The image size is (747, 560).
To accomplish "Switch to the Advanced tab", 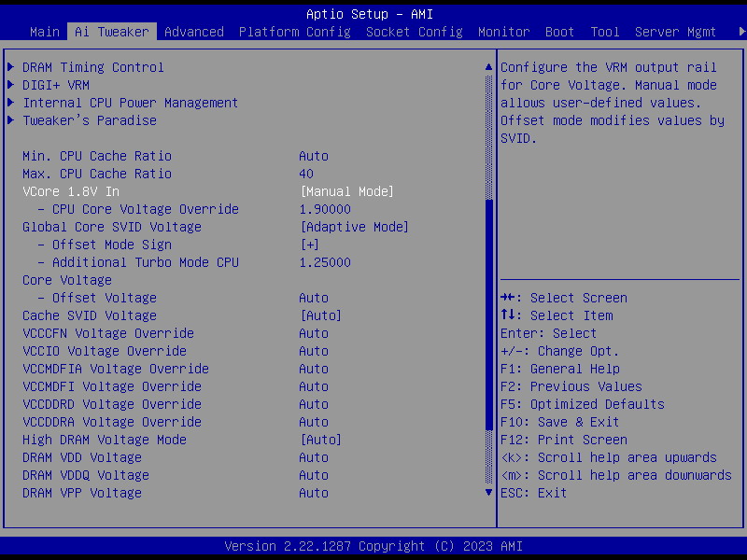I will pos(194,32).
